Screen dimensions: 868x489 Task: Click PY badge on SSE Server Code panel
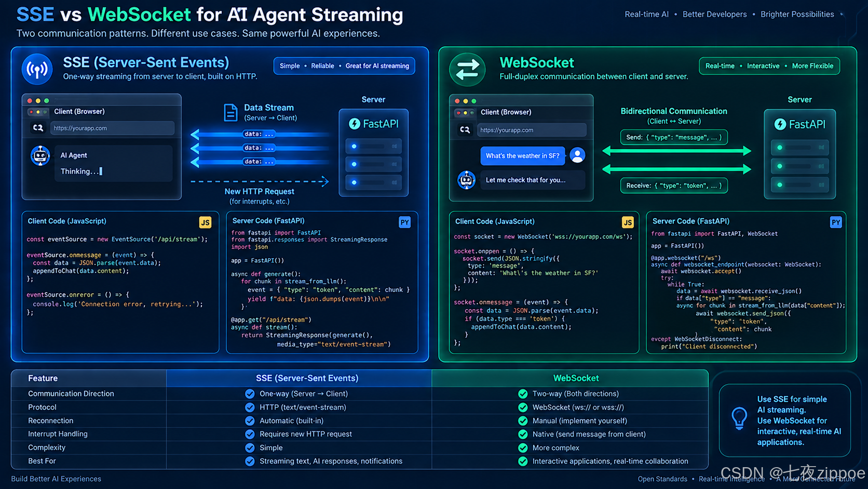click(404, 222)
